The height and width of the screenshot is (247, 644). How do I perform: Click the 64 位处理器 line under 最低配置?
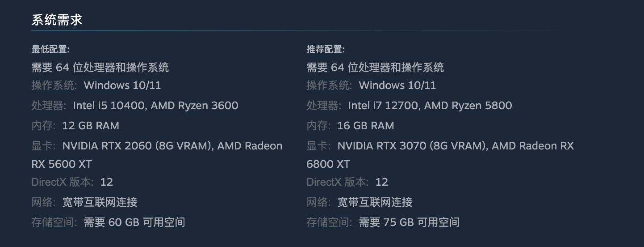tap(100, 68)
